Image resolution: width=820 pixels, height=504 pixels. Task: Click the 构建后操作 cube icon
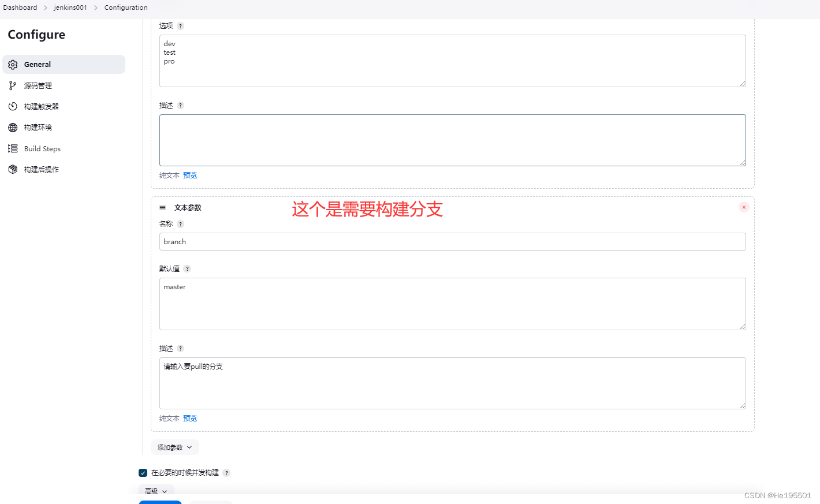13,169
